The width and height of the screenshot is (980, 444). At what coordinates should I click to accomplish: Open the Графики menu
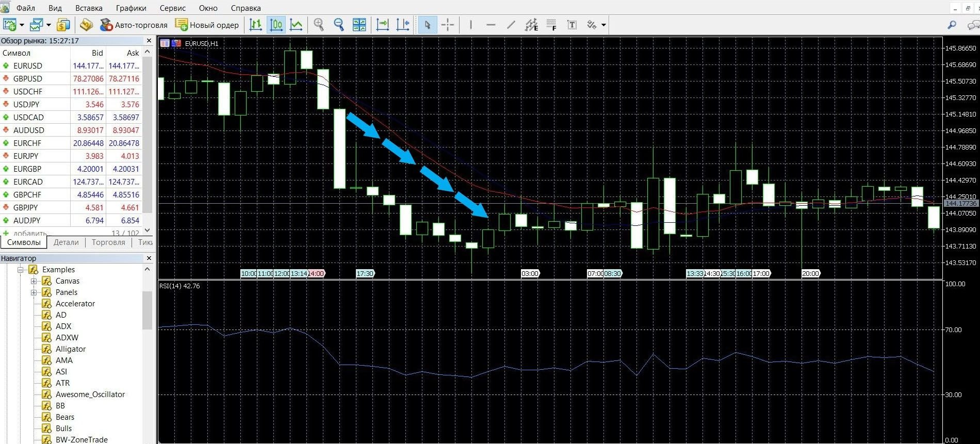pos(131,8)
